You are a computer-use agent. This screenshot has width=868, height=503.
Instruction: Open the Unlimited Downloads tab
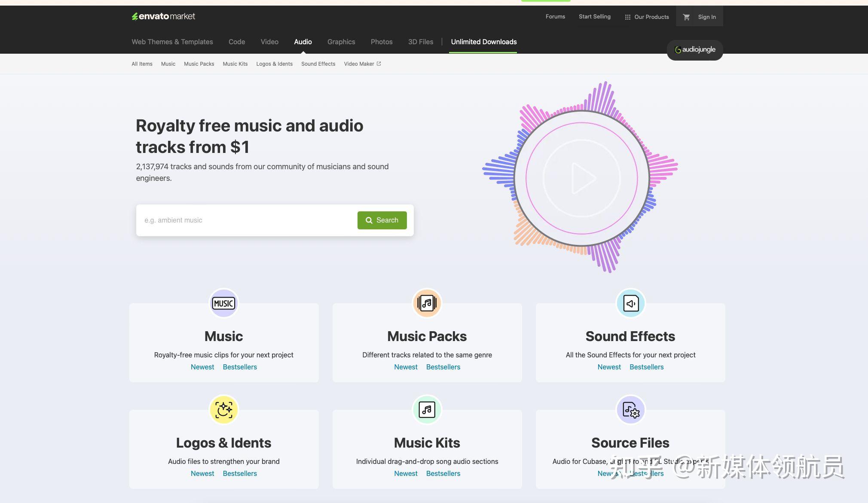click(x=483, y=42)
